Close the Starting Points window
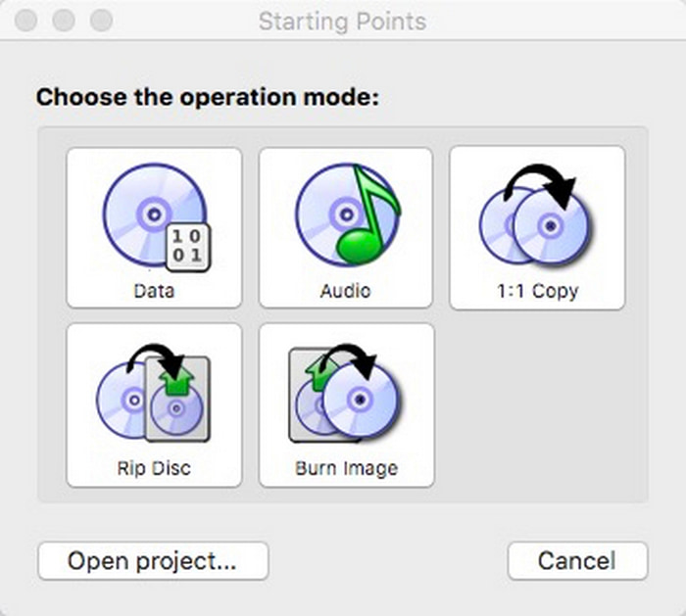The height and width of the screenshot is (616, 686). pos(28,21)
